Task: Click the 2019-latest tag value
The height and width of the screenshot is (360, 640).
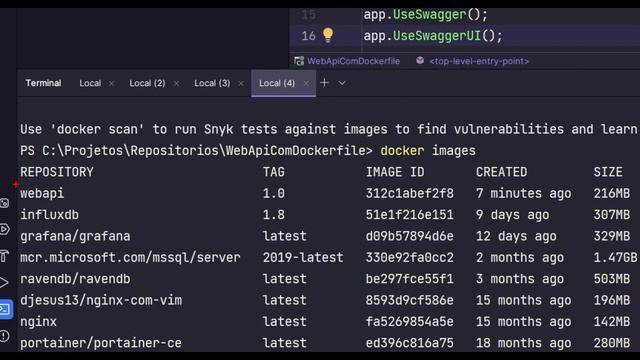Action: (303, 258)
